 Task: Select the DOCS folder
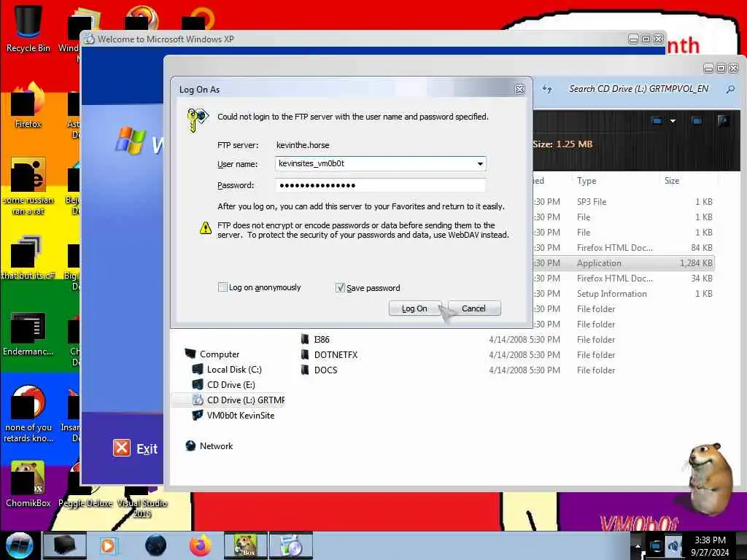tap(325, 370)
